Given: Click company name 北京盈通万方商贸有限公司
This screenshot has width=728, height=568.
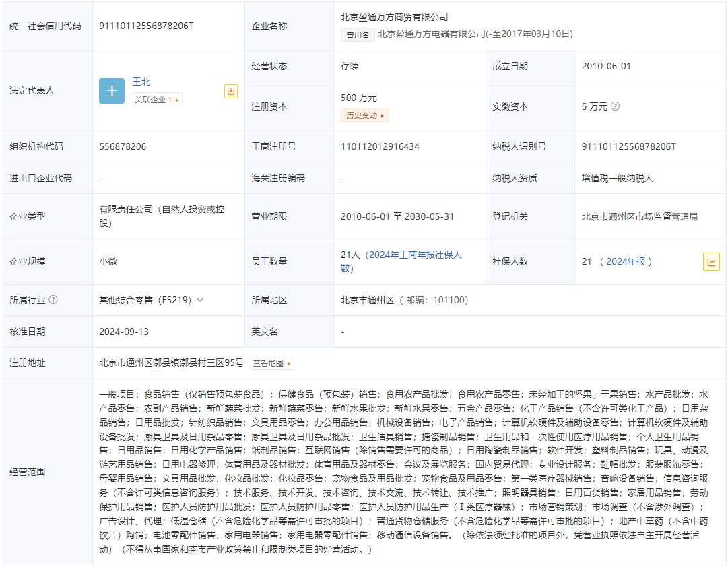Looking at the screenshot, I should [x=394, y=17].
